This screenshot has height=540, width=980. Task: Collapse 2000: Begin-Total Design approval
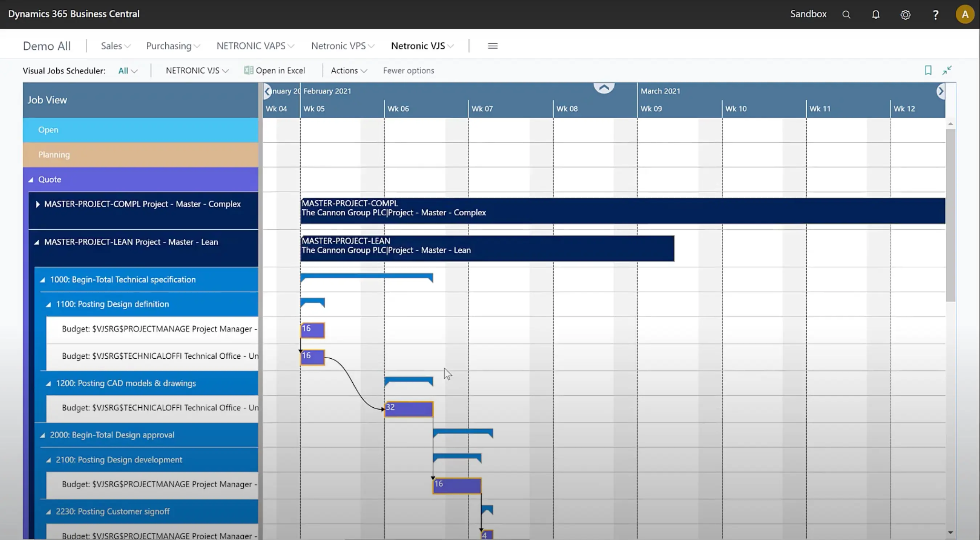click(42, 435)
